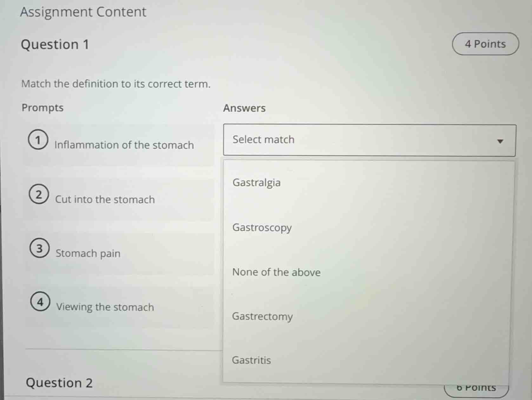Viewport: 532px width, 400px height.
Task: Select Gastrectomy from the match list
Action: pos(262,316)
